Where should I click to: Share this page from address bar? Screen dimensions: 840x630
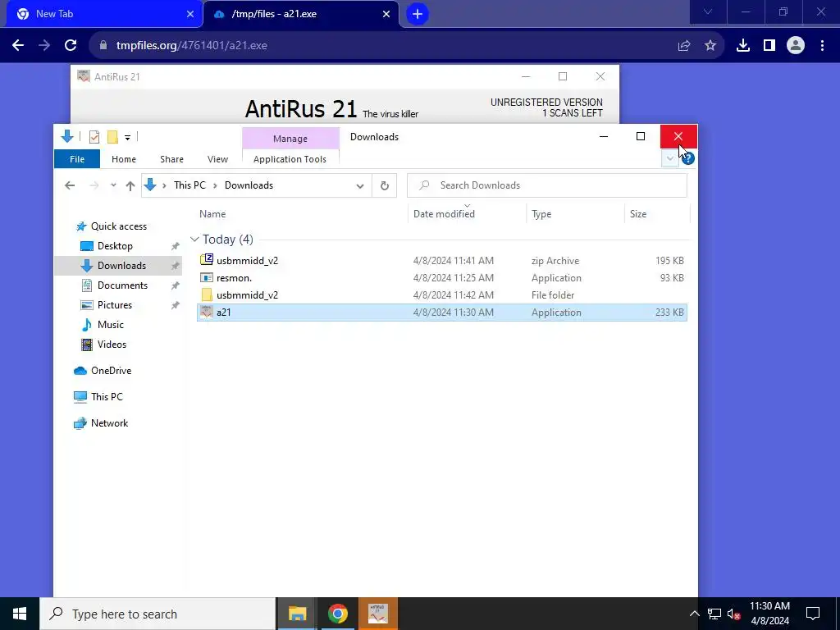point(684,46)
